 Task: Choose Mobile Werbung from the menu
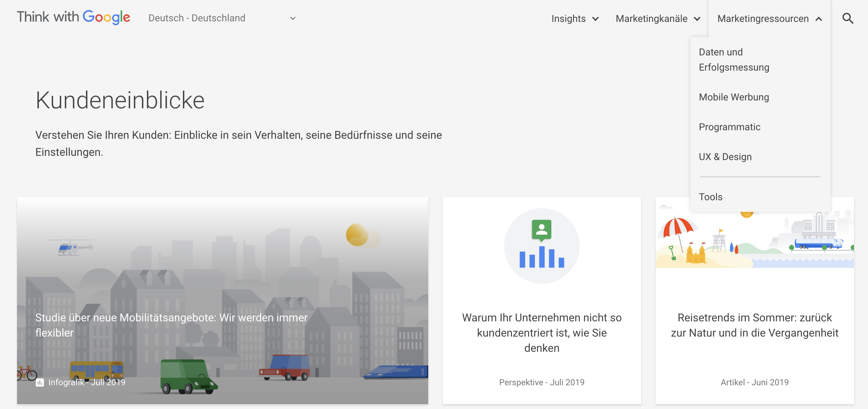(x=734, y=97)
